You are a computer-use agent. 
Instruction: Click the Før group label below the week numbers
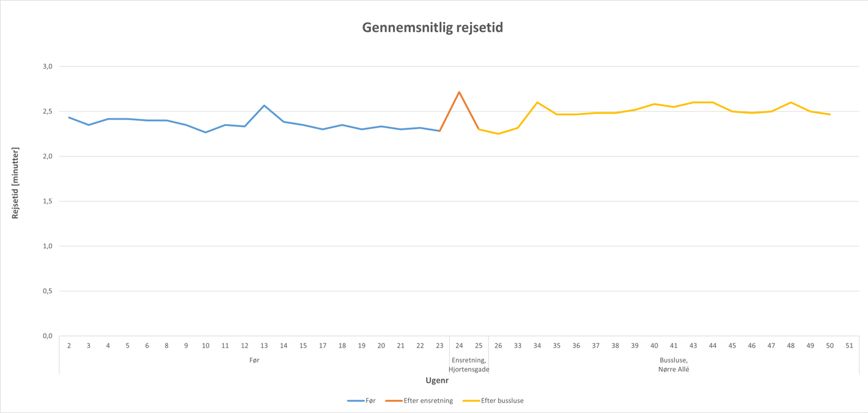254,360
